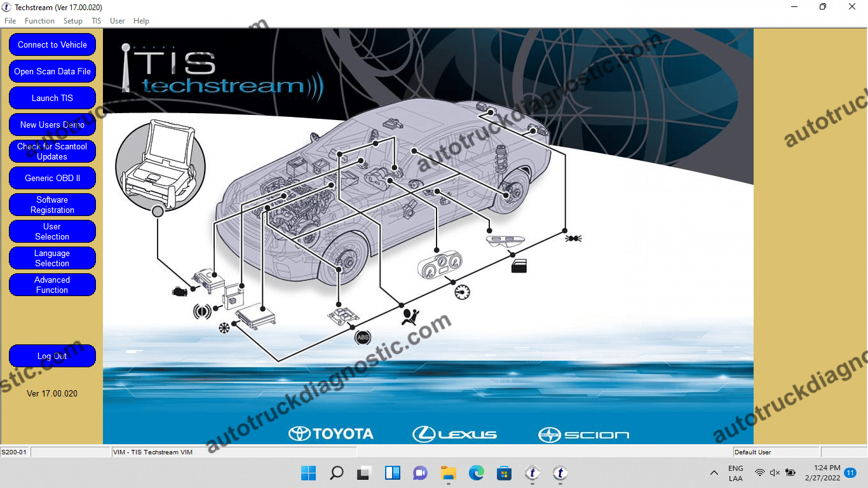Click the air conditioning snowflake icon
Screen dimensions: 868x488
pyautogui.click(x=223, y=328)
